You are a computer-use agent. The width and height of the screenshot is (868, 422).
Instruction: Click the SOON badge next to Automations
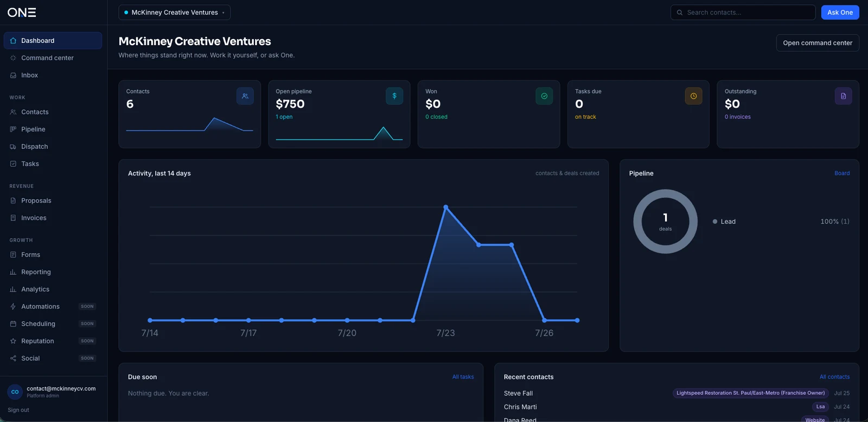coord(87,307)
